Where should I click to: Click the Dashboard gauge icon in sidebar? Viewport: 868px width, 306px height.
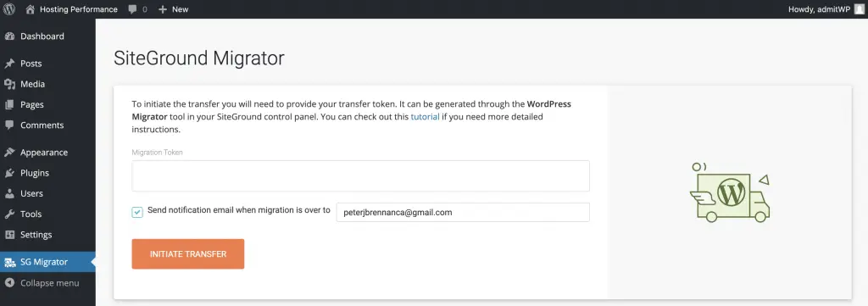pyautogui.click(x=9, y=36)
